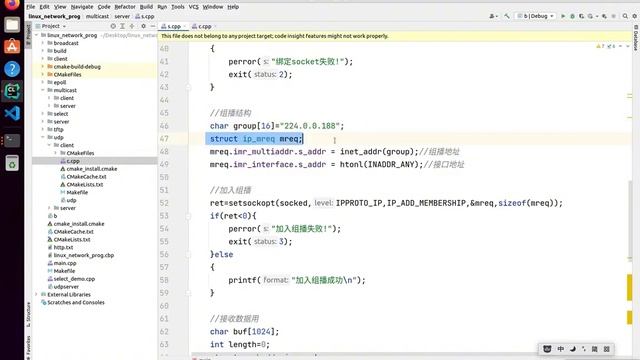Open the Structure tool window

(x=29, y=315)
